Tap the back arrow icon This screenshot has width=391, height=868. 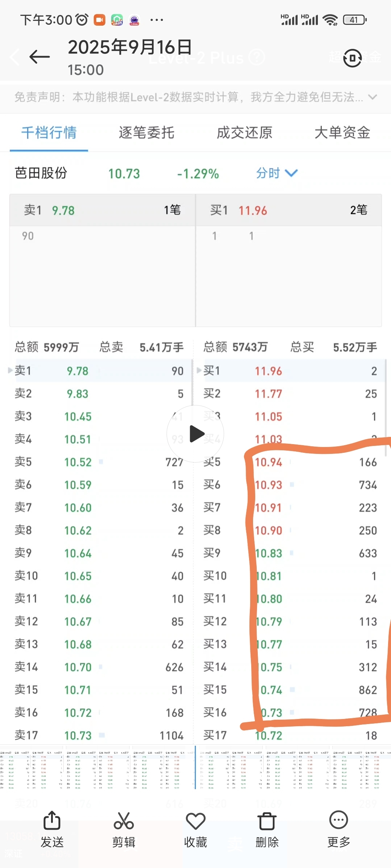(39, 57)
